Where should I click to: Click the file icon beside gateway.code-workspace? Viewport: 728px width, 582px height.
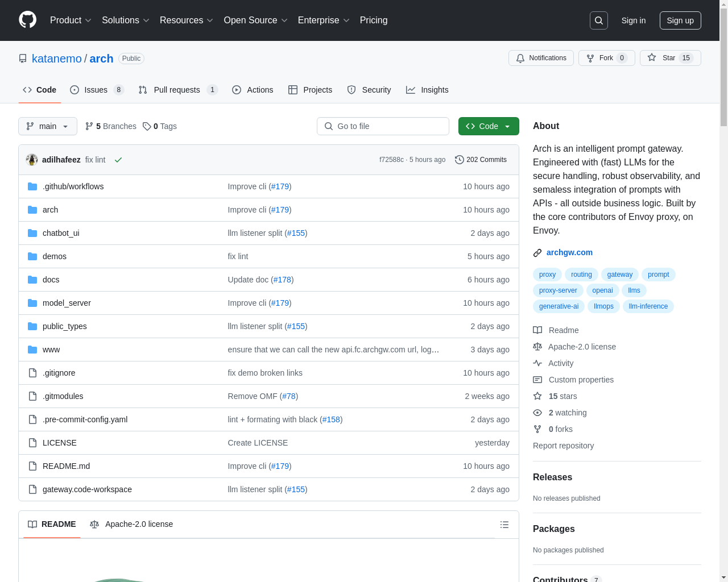point(32,489)
